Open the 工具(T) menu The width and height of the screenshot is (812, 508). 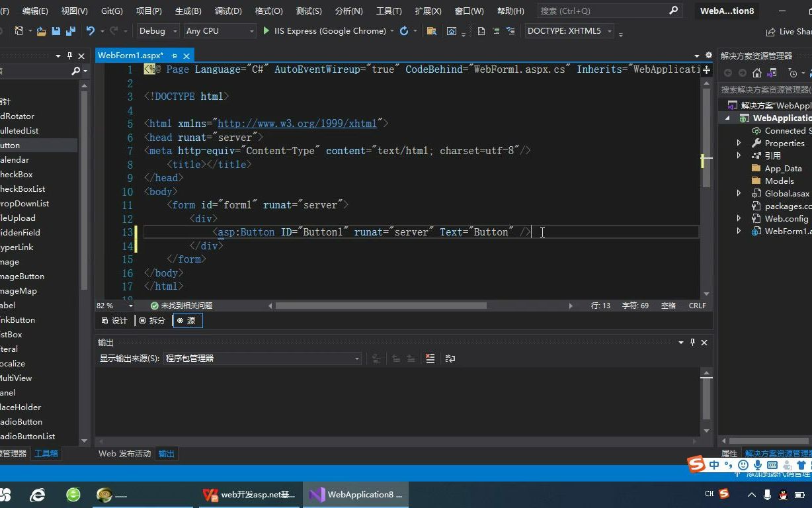388,11
